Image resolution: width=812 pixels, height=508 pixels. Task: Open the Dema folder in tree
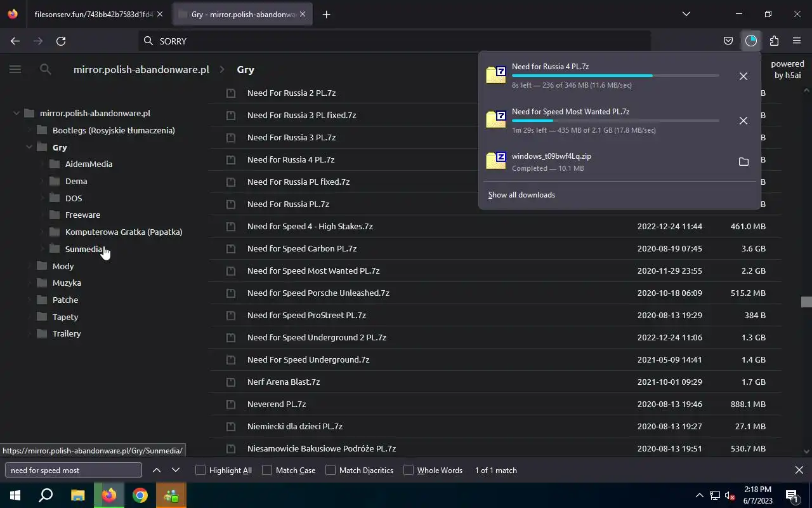76,181
